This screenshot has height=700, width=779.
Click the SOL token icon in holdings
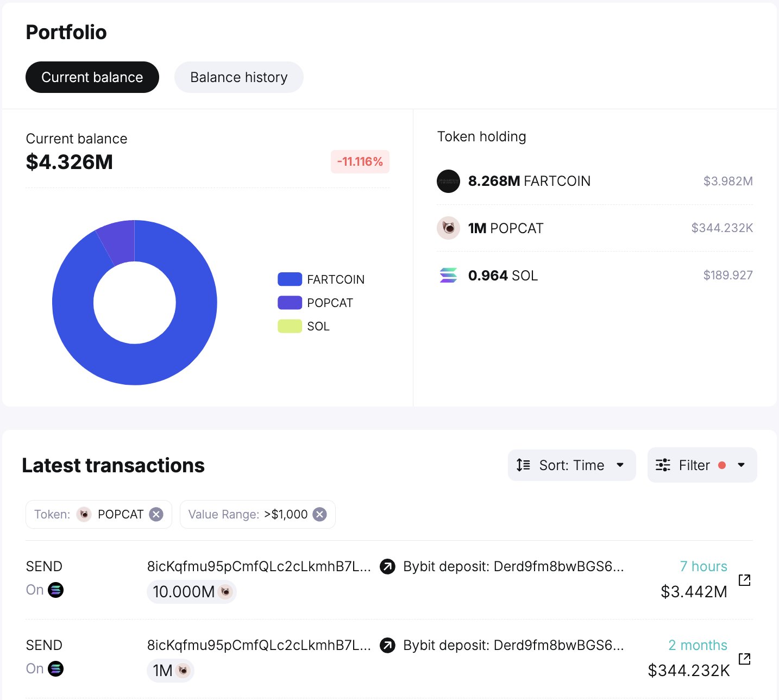click(x=448, y=276)
